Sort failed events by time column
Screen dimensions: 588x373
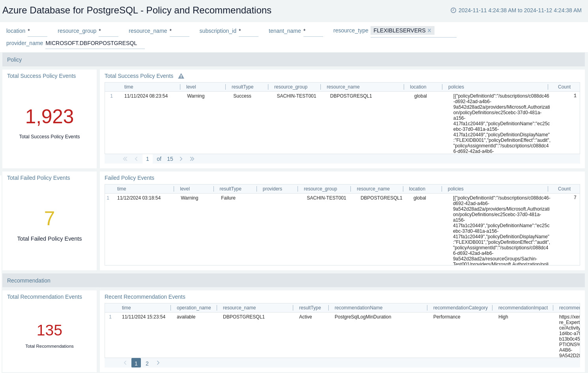(x=122, y=189)
